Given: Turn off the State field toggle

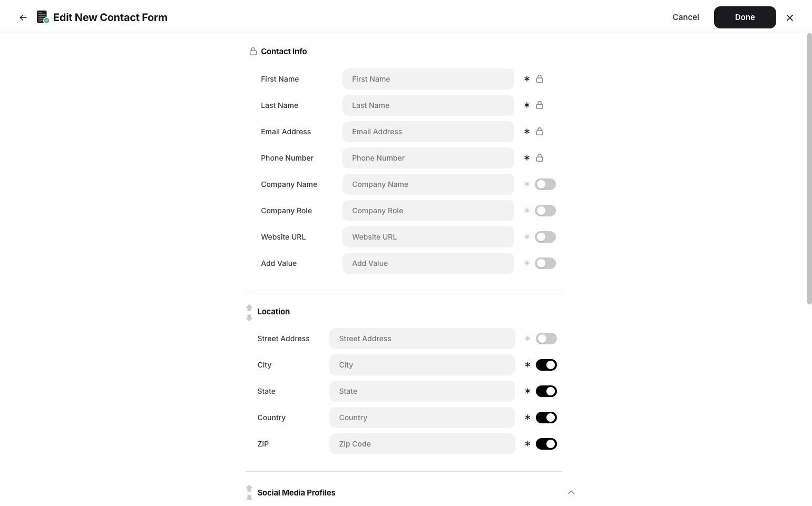Looking at the screenshot, I should [x=546, y=391].
